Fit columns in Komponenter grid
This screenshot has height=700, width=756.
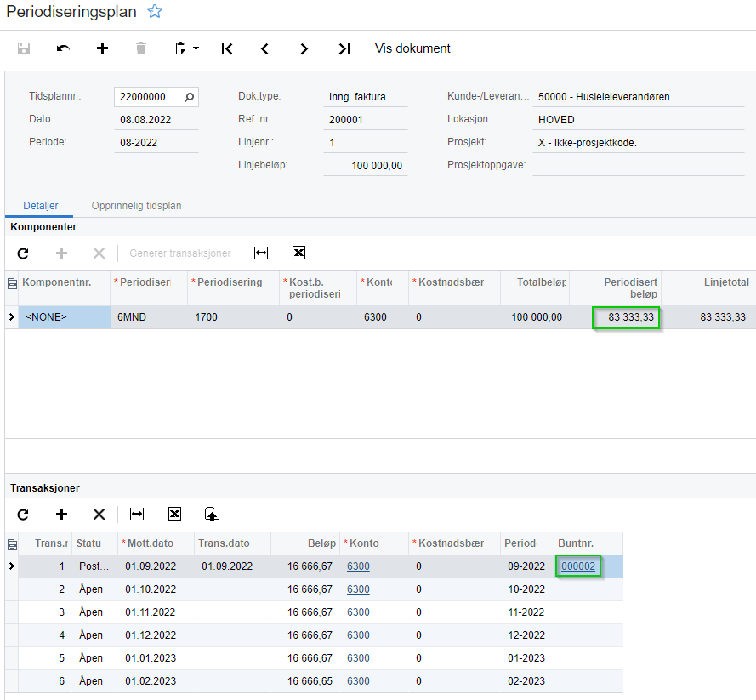261,253
